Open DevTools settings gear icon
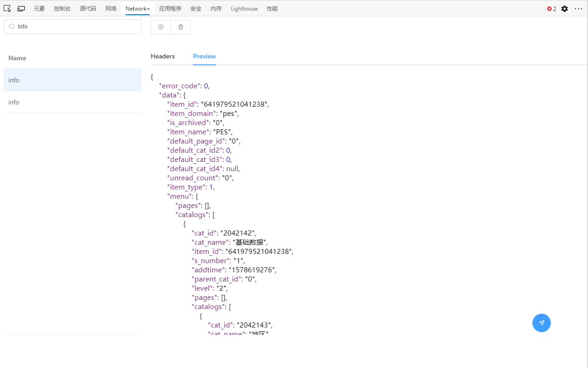This screenshot has height=368, width=588. point(565,9)
